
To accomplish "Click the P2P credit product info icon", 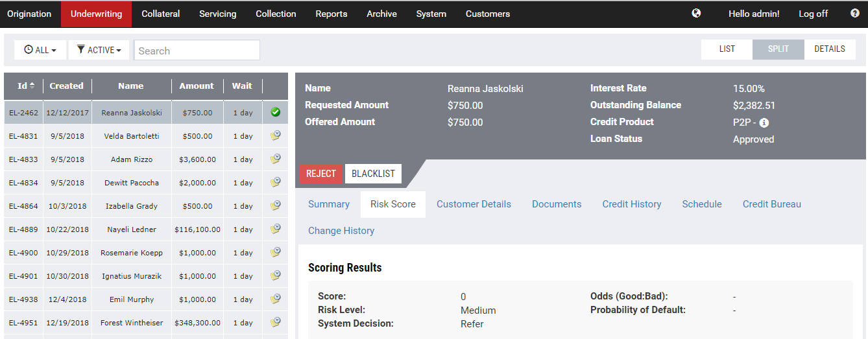I will pos(764,123).
